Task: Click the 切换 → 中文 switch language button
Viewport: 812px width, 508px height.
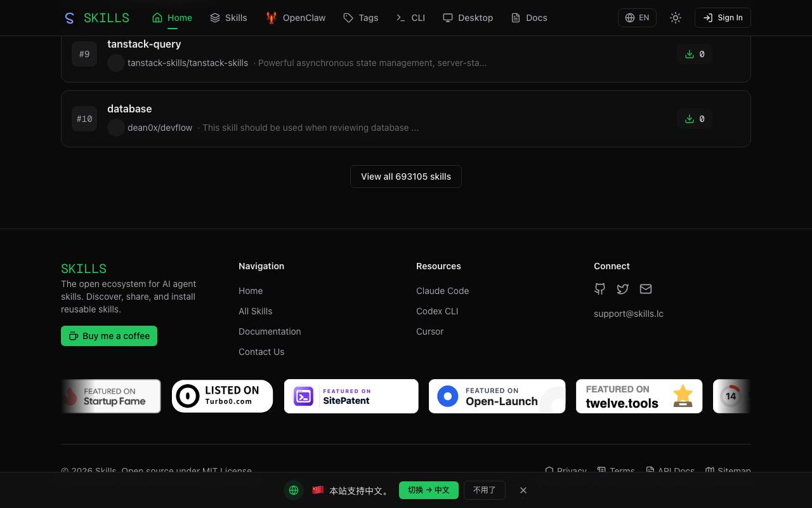Action: [x=429, y=490]
